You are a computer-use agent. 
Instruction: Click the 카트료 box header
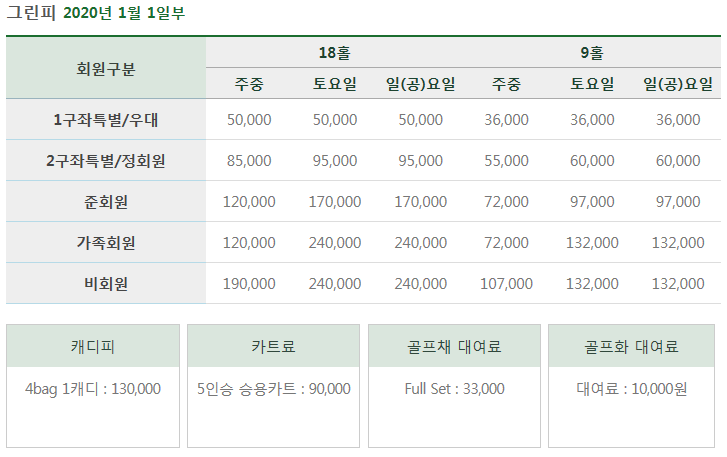pos(274,346)
